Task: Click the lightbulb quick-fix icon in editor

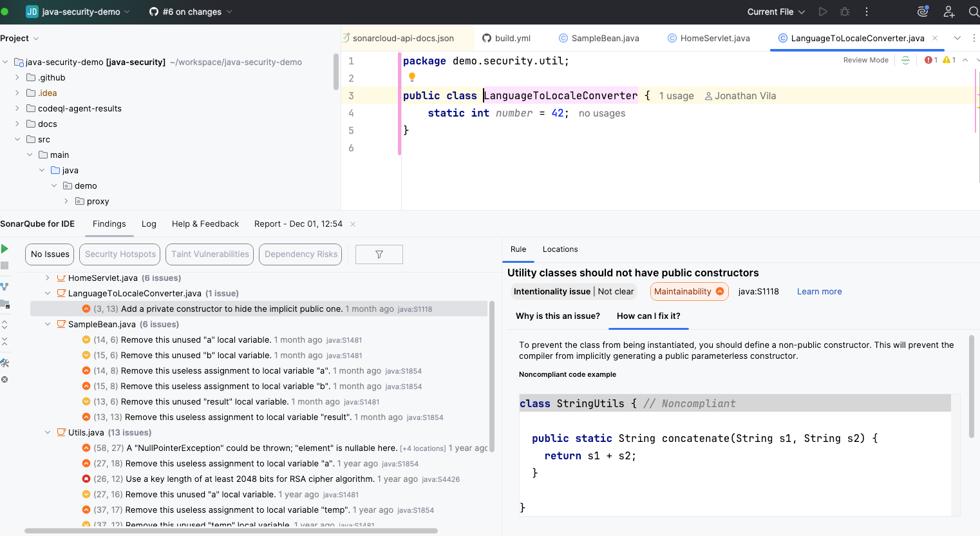Action: tap(412, 77)
